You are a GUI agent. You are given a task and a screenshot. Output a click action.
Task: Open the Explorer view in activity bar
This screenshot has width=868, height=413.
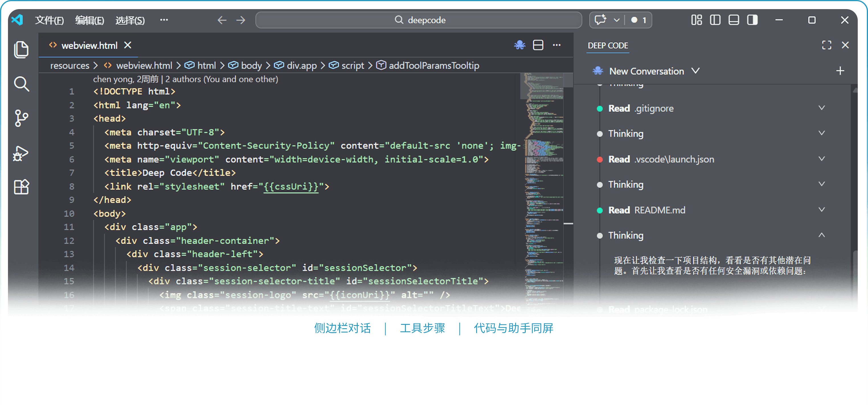click(x=21, y=50)
